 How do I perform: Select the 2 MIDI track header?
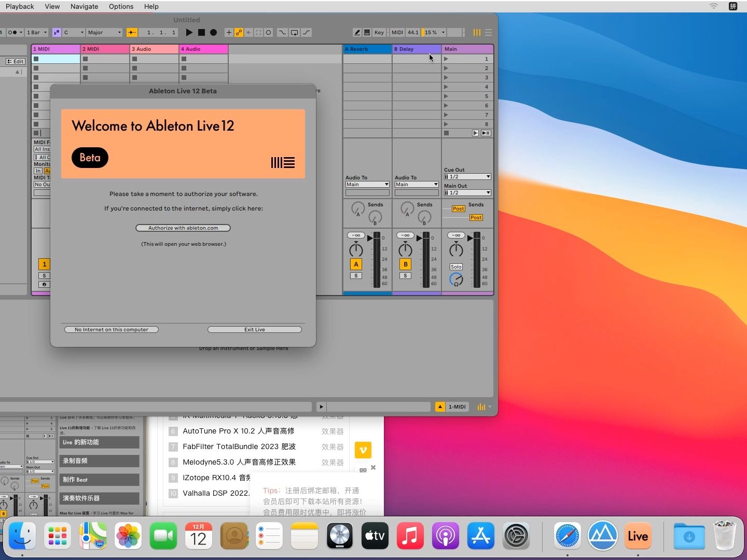[x=105, y=49]
